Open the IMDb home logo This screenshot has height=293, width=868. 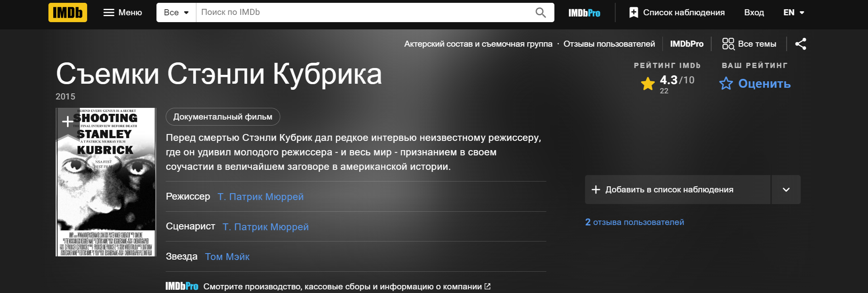[x=68, y=12]
